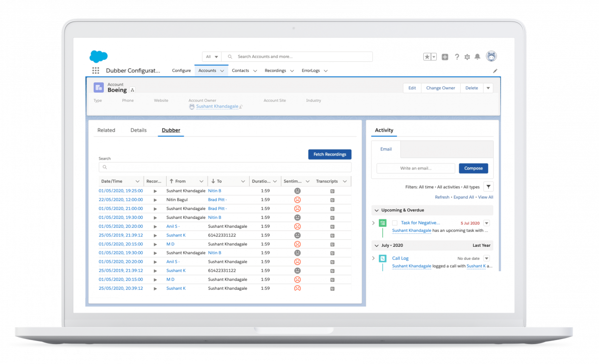Screen dimensions: 599x364
Task: Click the Salesforce cloud logo
Action: [x=99, y=56]
